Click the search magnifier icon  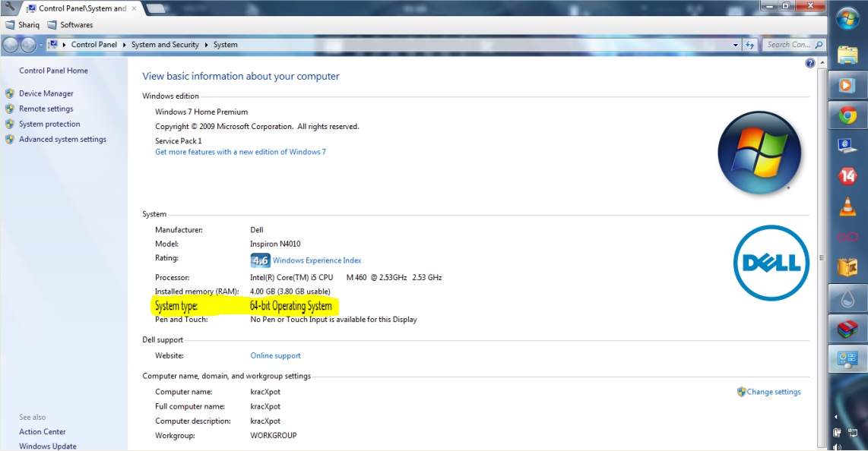coord(819,45)
